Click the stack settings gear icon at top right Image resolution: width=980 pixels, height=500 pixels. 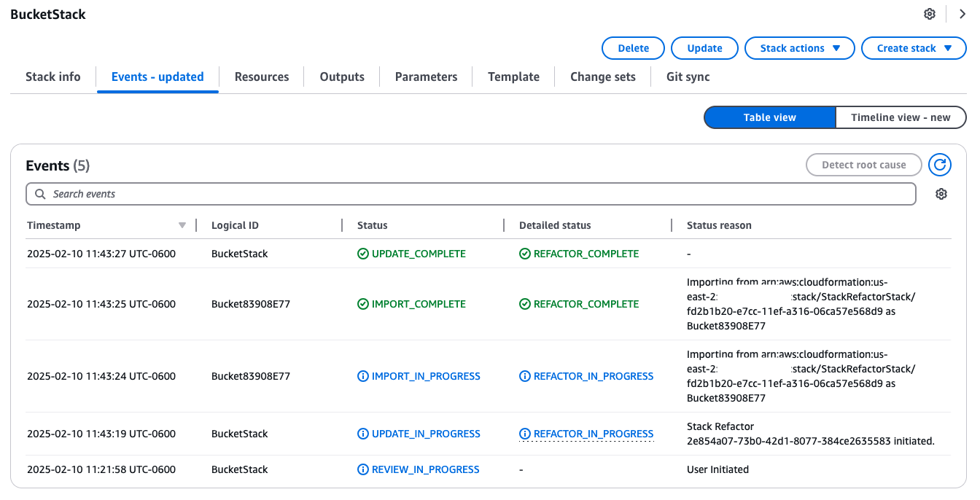pos(930,15)
